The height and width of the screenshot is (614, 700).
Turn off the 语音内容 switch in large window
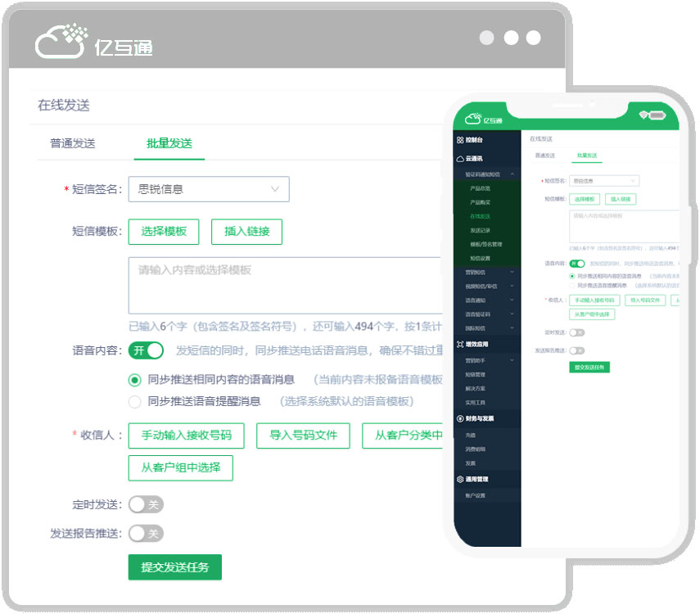147,350
